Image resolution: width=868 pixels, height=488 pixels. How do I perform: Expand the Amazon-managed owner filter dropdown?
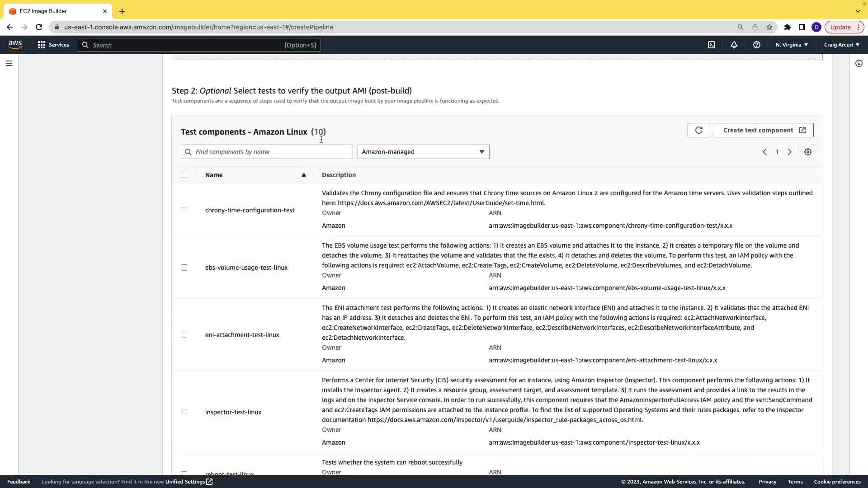click(x=423, y=152)
